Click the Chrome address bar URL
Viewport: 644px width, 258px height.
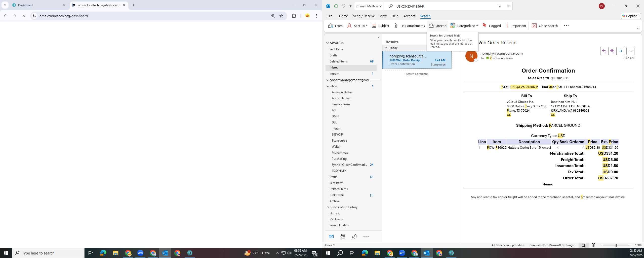(64, 16)
